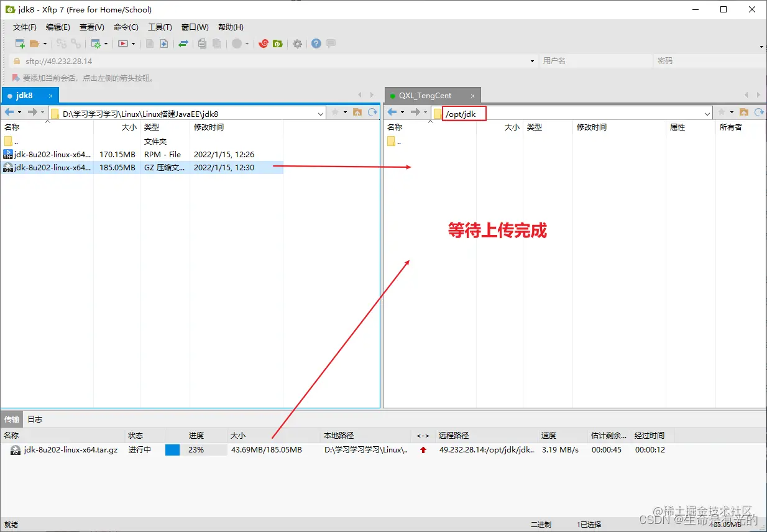Click the green Xftp launcher icon

[x=278, y=44]
